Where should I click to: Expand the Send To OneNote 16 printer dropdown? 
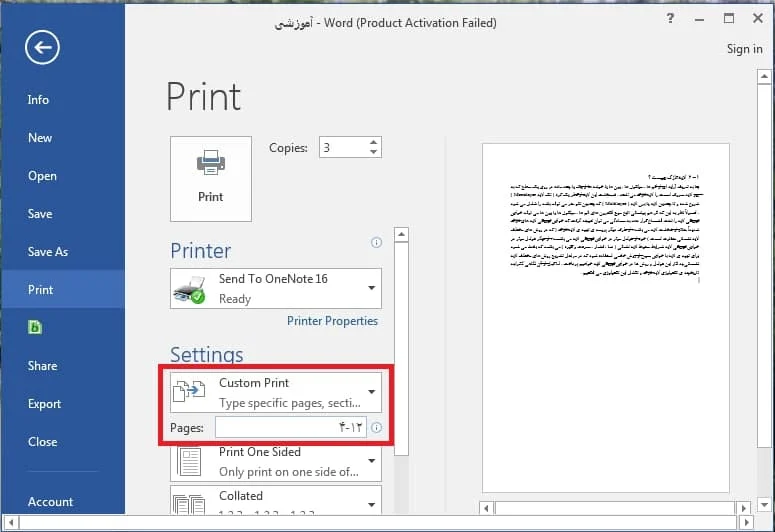coord(371,288)
